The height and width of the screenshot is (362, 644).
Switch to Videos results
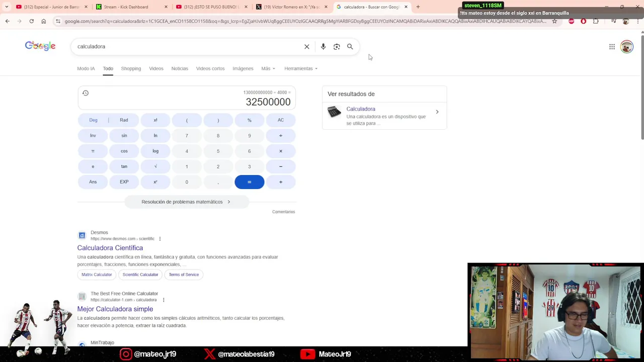point(156,68)
